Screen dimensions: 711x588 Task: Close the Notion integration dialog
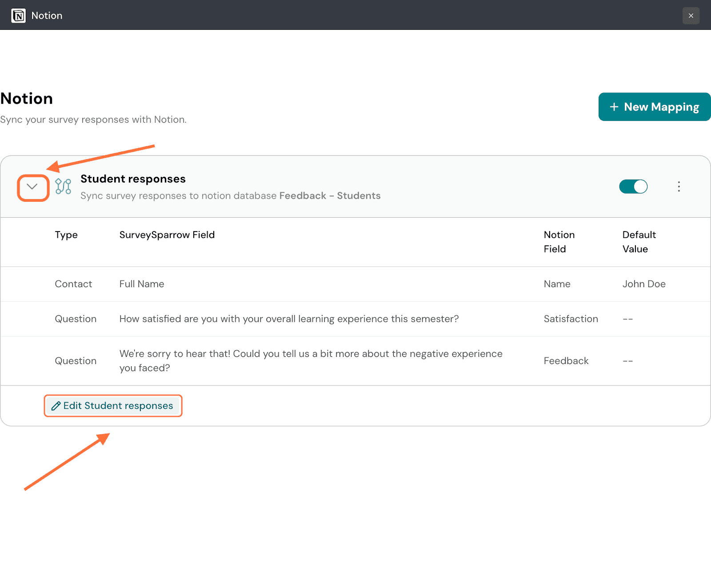point(691,16)
